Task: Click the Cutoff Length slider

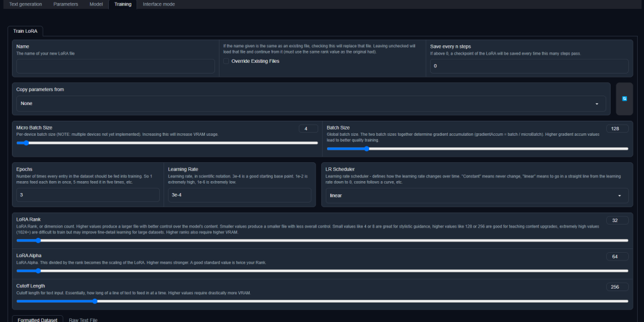Action: pyautogui.click(x=322, y=301)
